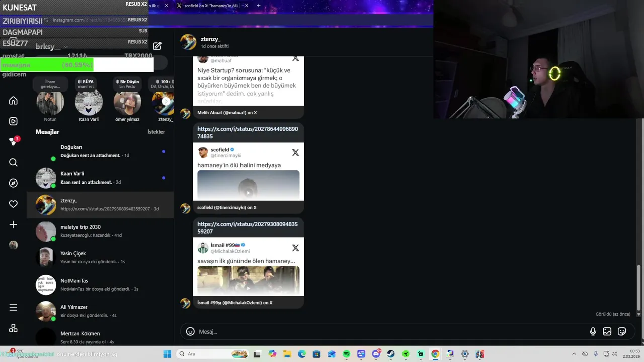Click the new message compose icon
The image size is (644, 362).
pyautogui.click(x=157, y=46)
